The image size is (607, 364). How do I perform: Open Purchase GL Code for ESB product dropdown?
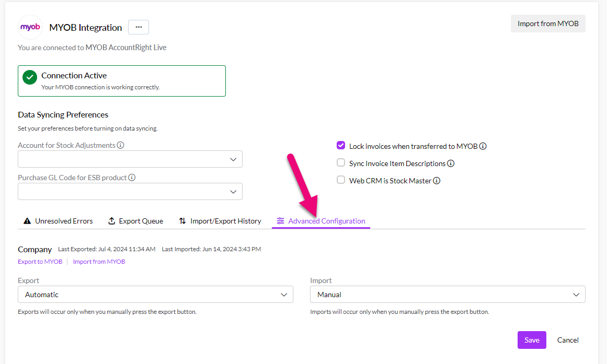(130, 192)
